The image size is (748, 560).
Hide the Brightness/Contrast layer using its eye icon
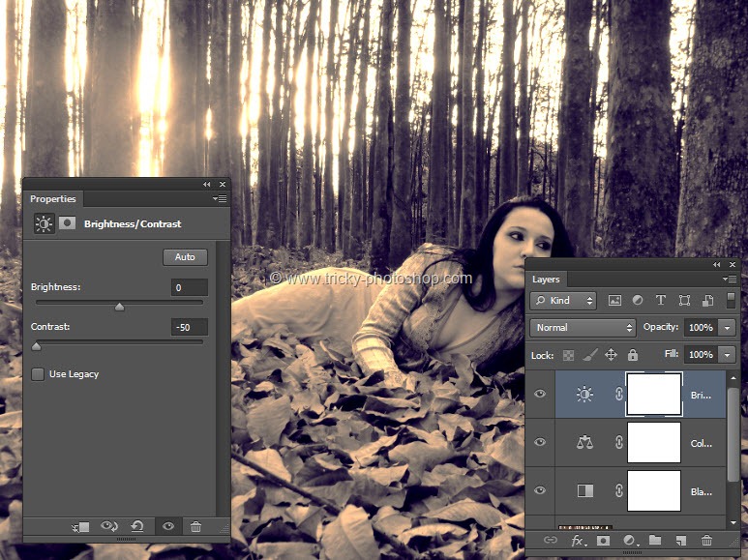tap(540, 394)
